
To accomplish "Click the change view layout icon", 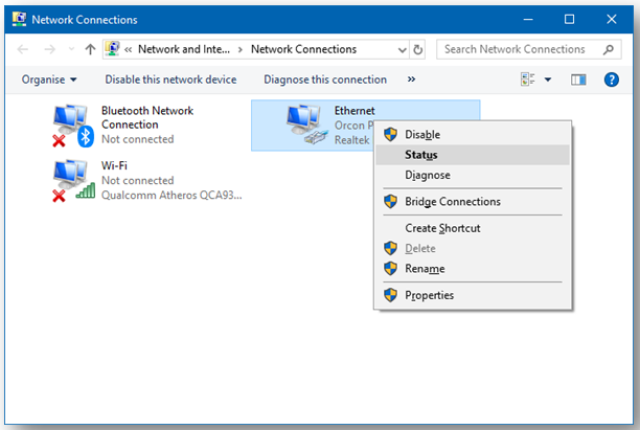I will (x=527, y=80).
